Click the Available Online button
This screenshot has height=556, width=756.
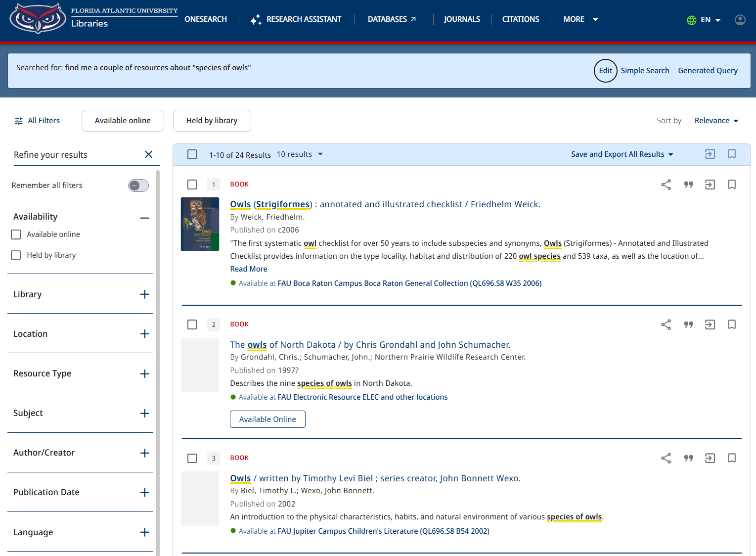(267, 419)
